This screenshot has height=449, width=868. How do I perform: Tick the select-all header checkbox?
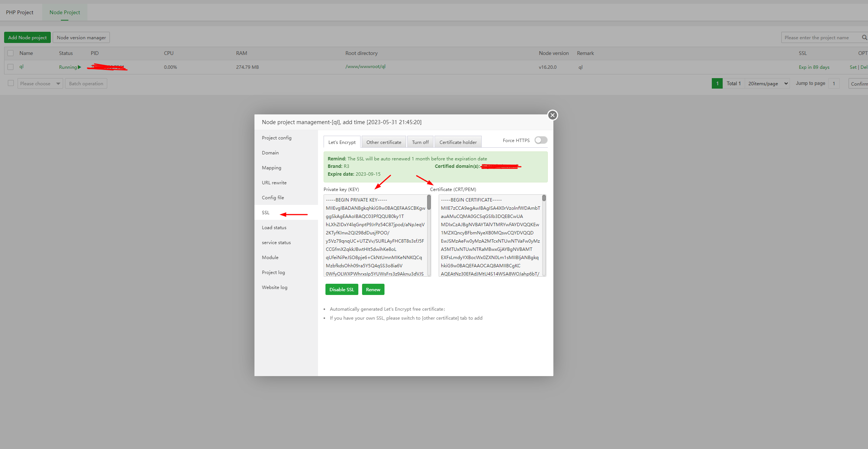[x=10, y=53]
